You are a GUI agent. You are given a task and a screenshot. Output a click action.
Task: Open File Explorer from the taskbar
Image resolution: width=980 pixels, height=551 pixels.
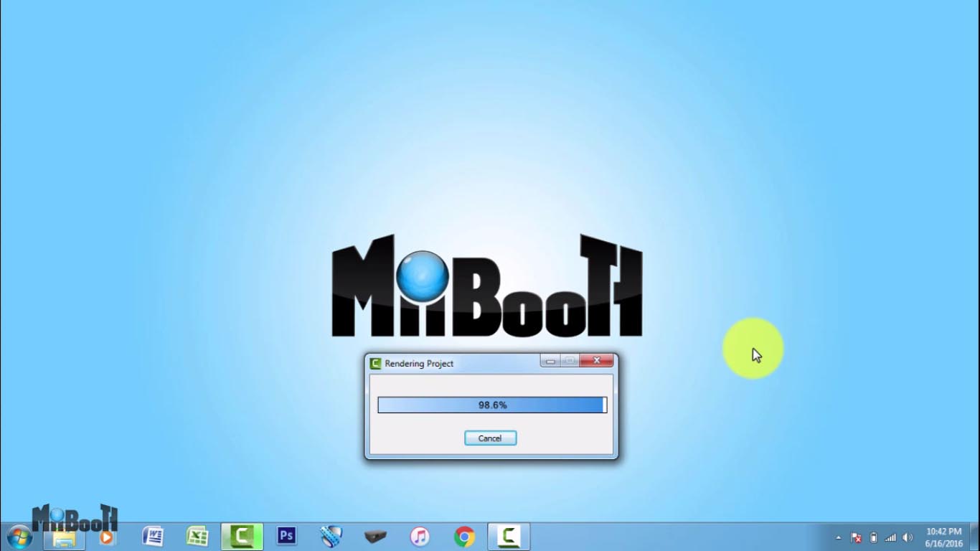pos(64,537)
